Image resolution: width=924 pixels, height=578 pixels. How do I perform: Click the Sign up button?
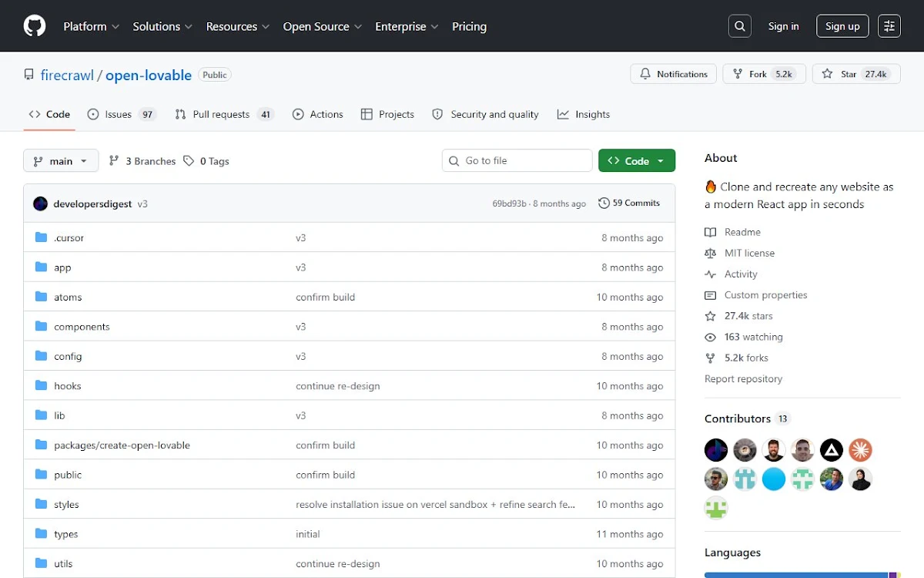[842, 26]
